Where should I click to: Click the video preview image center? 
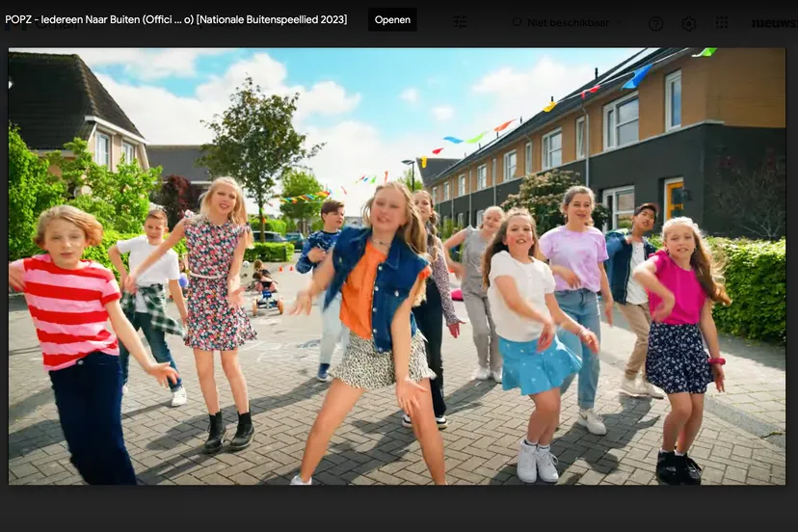tap(397, 266)
